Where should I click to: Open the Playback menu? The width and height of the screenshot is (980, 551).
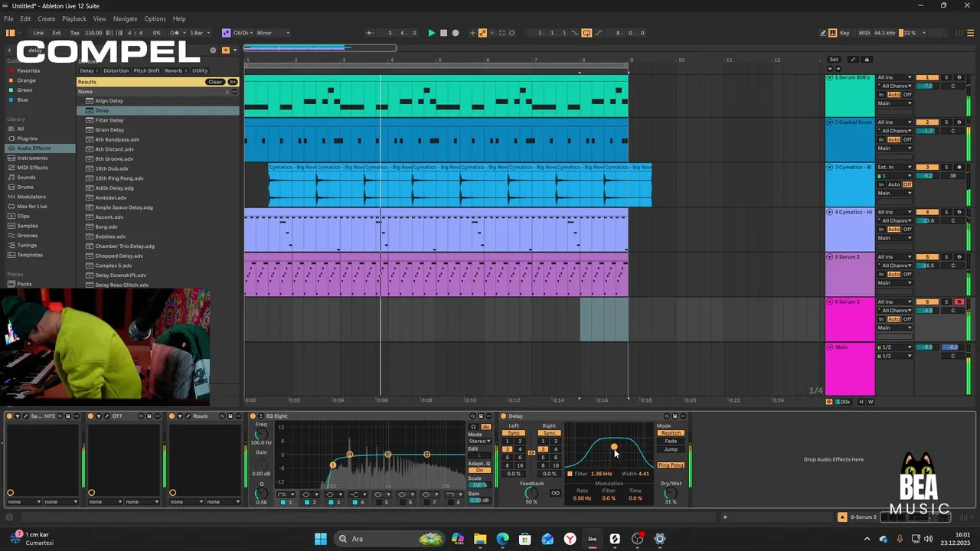[x=74, y=18]
